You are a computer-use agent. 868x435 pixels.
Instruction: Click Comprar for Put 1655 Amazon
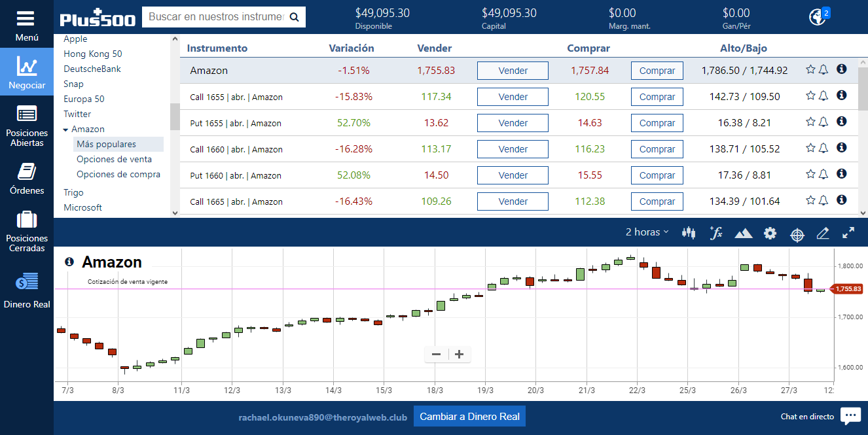(657, 123)
